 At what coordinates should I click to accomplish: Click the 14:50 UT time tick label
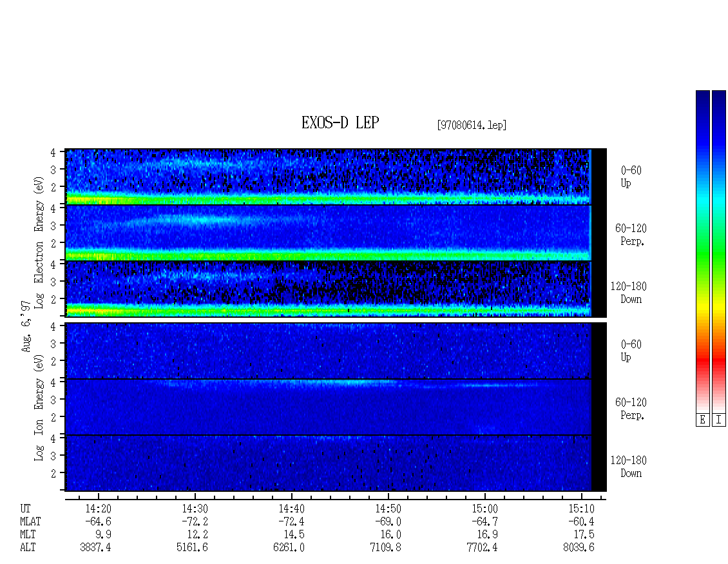pyautogui.click(x=388, y=509)
